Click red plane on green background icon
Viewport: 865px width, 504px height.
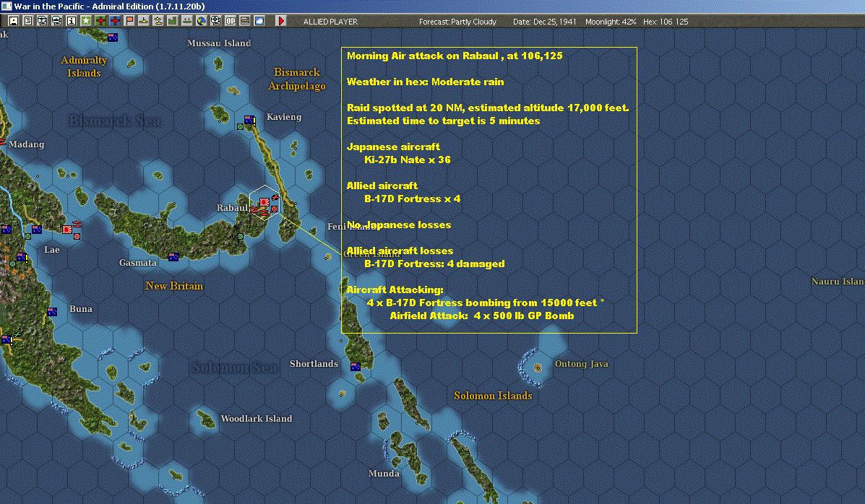100,21
